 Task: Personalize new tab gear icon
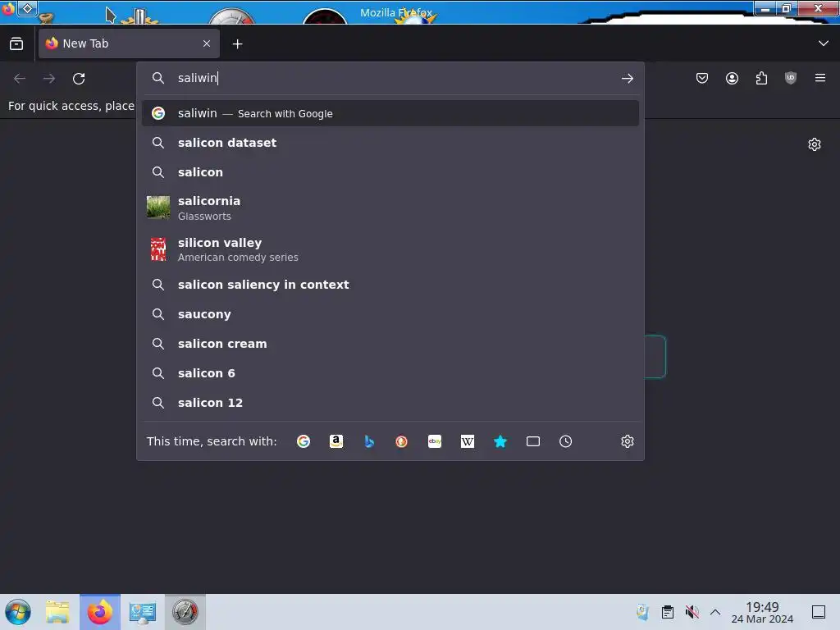coord(815,144)
